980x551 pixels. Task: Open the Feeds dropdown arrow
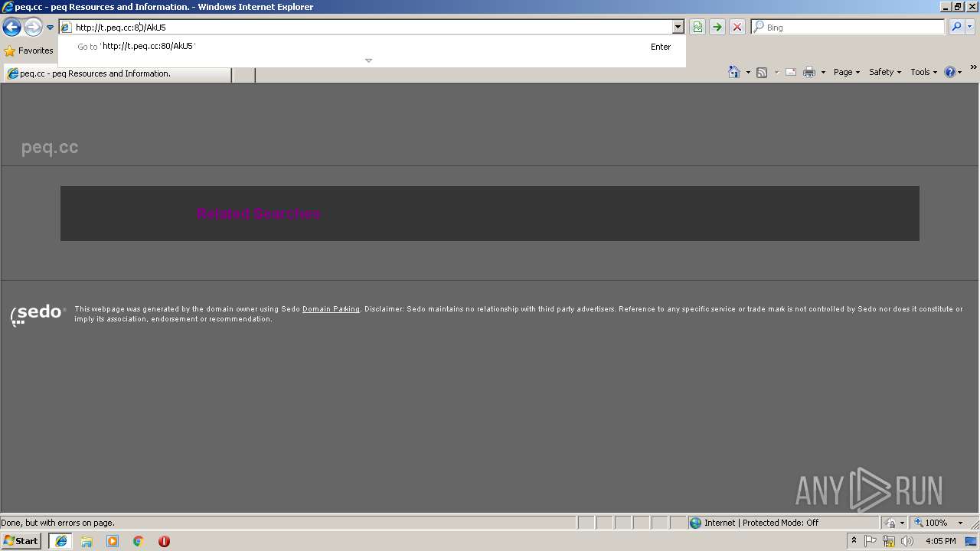click(x=776, y=72)
